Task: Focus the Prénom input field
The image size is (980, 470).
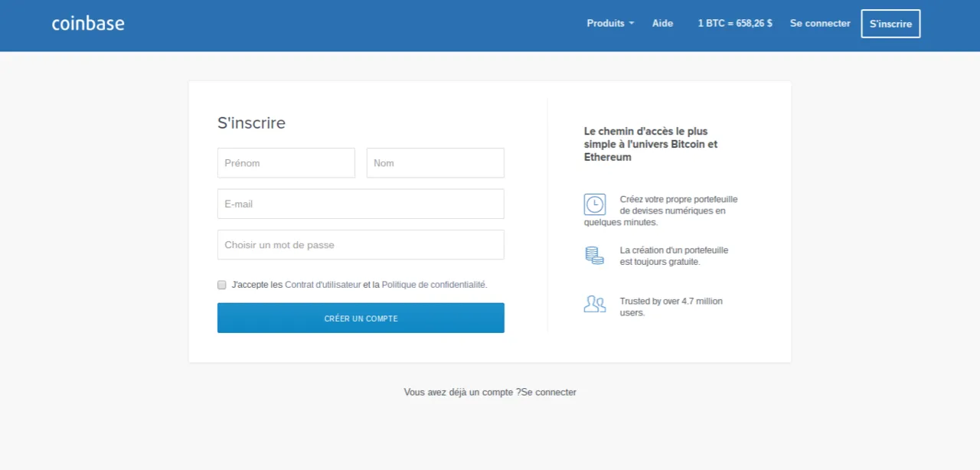Action: tap(286, 163)
